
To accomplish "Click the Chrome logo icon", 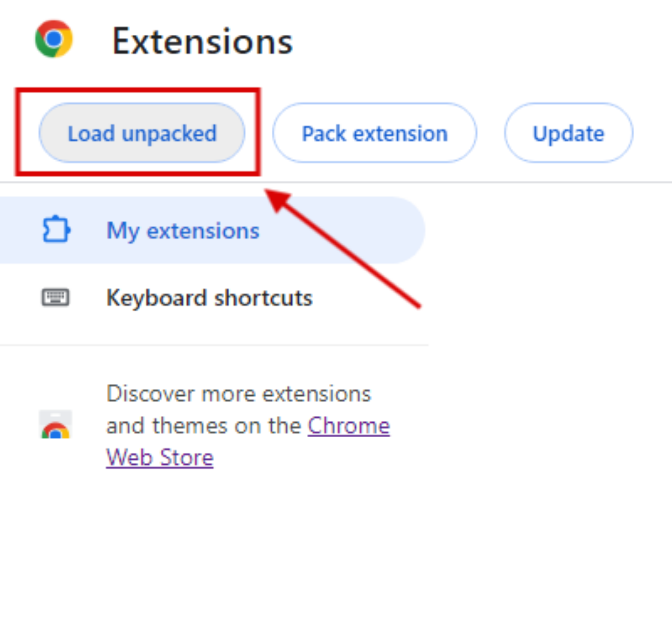I will [x=54, y=39].
